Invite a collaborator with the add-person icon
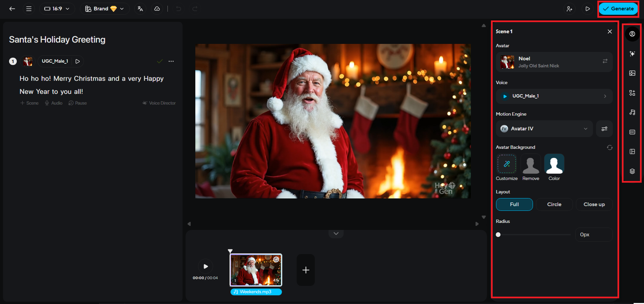Image resolution: width=644 pixels, height=304 pixels. click(x=569, y=9)
